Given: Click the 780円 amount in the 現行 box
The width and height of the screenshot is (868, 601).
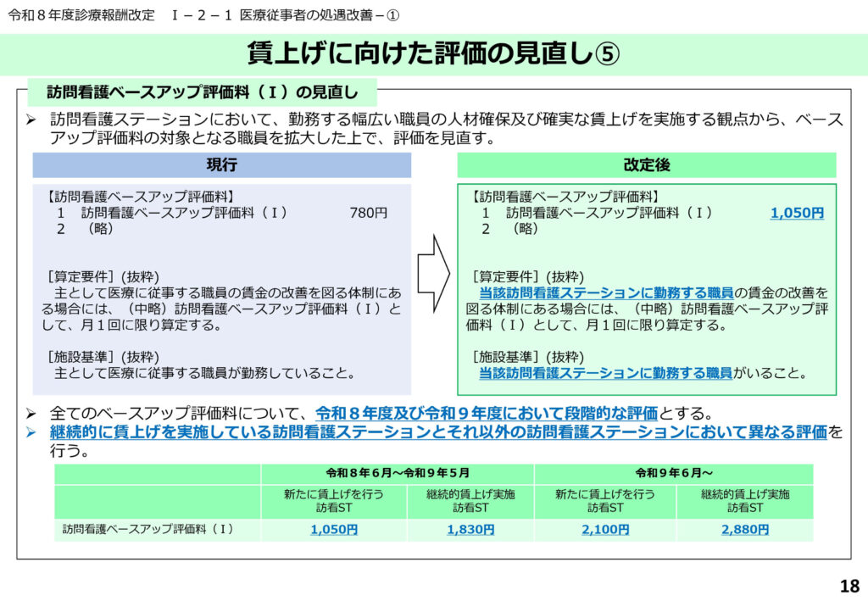Looking at the screenshot, I should [368, 214].
